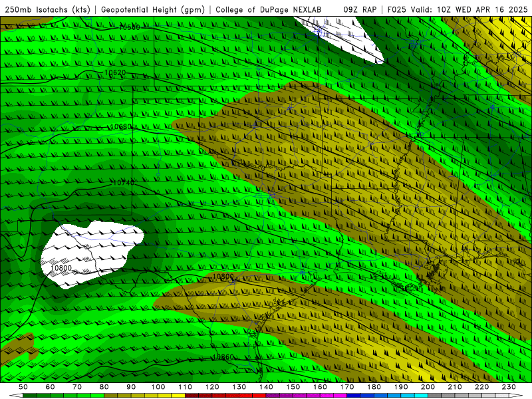
Task: Click the 160 value on the color scale
Action: click(320, 387)
